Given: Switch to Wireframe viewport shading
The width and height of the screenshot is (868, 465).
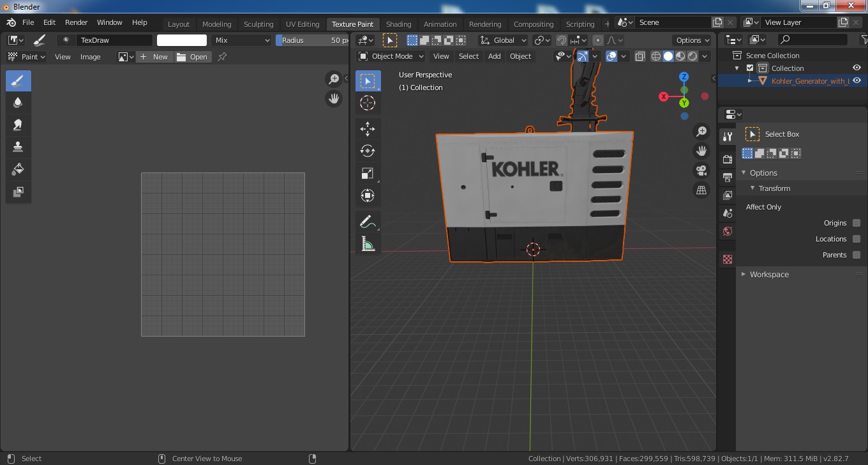Looking at the screenshot, I should click(x=656, y=56).
